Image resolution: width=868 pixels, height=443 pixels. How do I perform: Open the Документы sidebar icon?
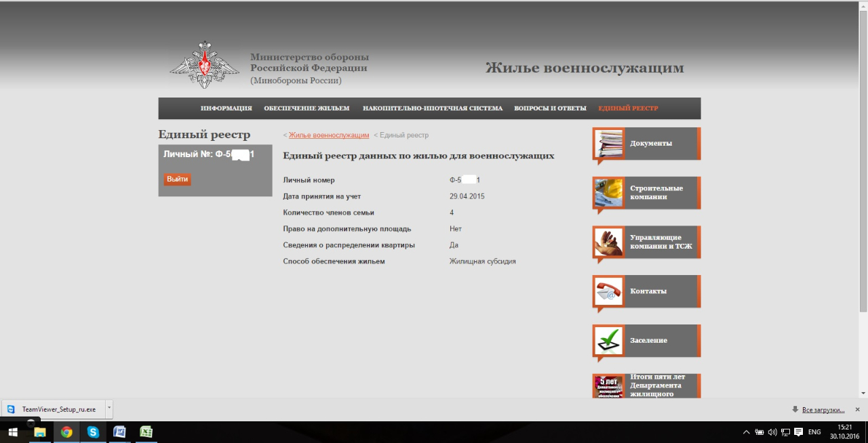[x=608, y=144]
